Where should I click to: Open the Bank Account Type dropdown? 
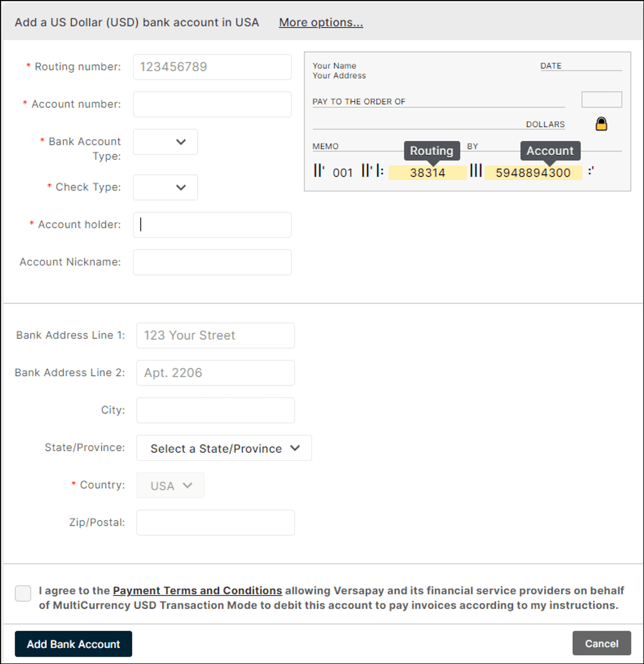(165, 142)
